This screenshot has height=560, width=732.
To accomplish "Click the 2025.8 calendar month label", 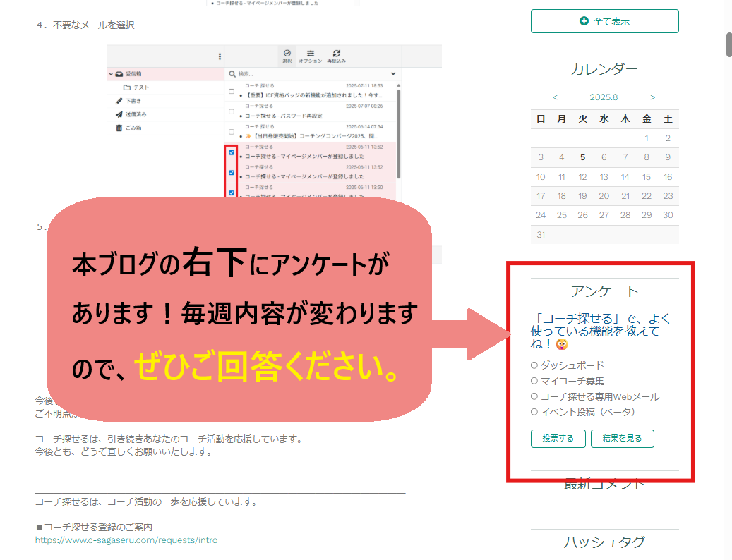I will 604,97.
